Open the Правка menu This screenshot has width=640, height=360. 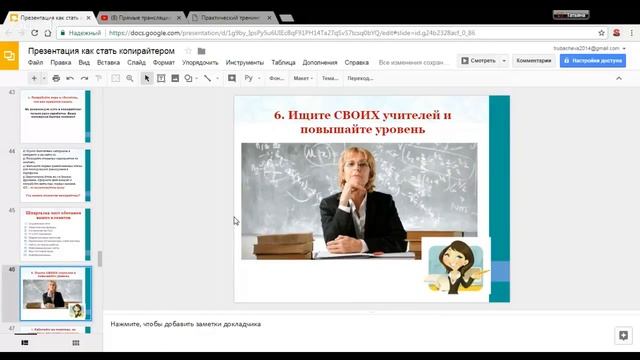61,62
